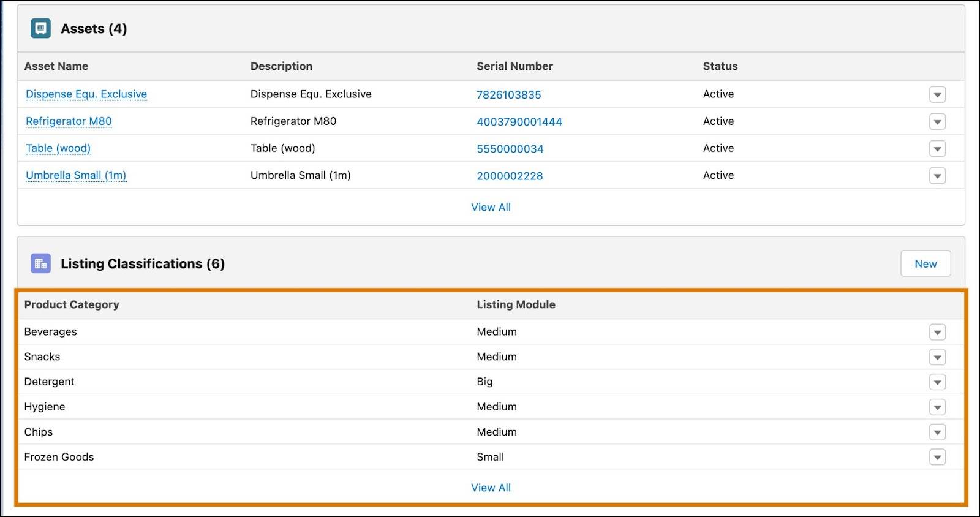Open the Dispense Equ. Exclusive asset link

[x=86, y=94]
